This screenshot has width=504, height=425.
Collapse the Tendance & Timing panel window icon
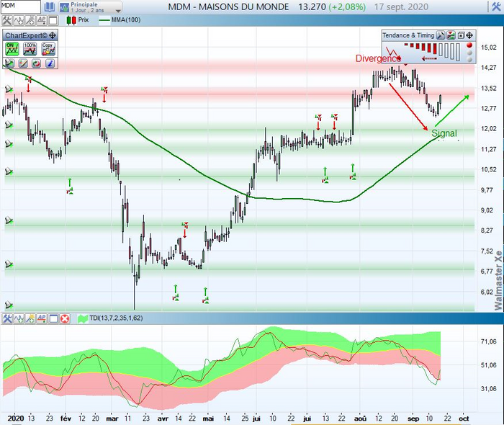(462, 35)
